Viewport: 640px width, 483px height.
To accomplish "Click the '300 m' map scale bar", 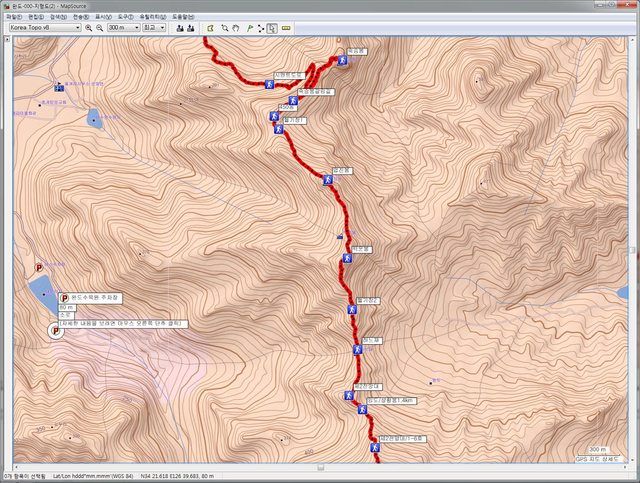I will tap(598, 450).
